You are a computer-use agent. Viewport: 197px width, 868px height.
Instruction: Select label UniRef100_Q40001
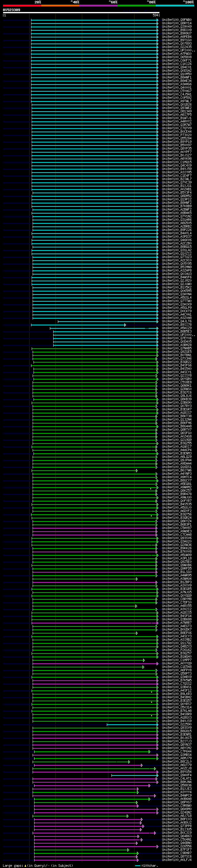[177, 88]
